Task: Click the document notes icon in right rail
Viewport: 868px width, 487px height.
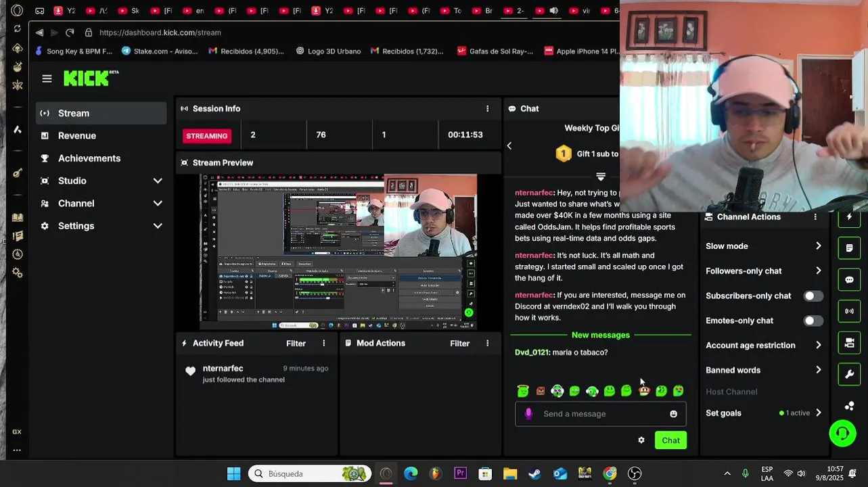Action: (x=849, y=248)
